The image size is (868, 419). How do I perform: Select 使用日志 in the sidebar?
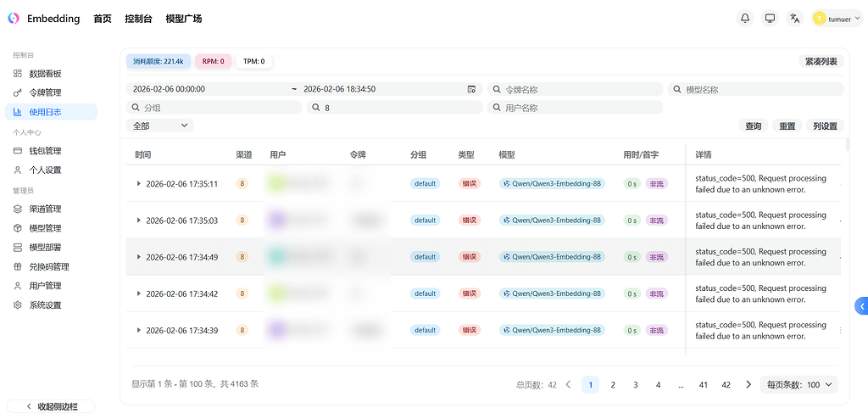tap(51, 112)
